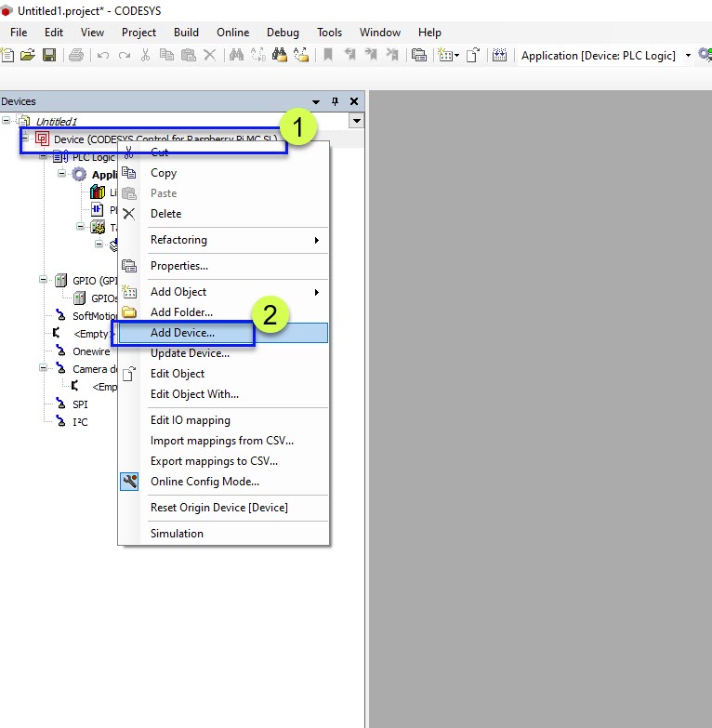Click the Print toolbar icon
Screen dimensions: 712x728
(76, 56)
